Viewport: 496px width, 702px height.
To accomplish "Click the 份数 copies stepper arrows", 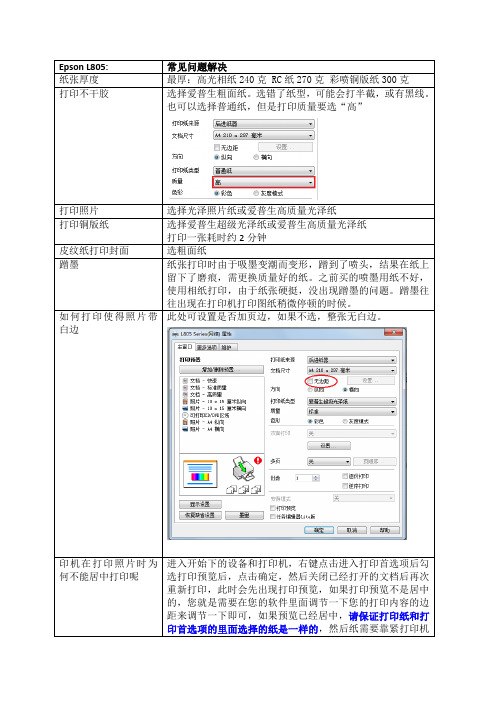I will 316,478.
